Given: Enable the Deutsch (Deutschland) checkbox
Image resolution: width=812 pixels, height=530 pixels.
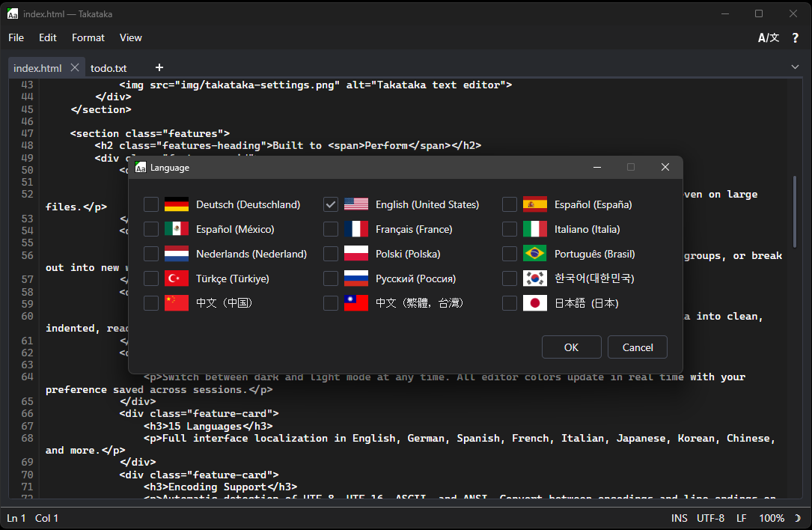Looking at the screenshot, I should (151, 204).
